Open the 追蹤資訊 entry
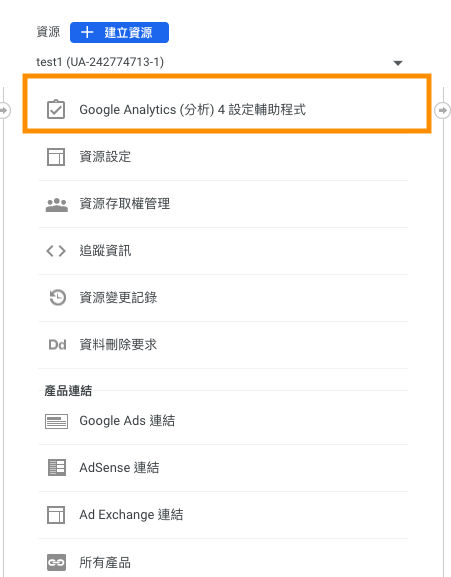 click(x=223, y=251)
